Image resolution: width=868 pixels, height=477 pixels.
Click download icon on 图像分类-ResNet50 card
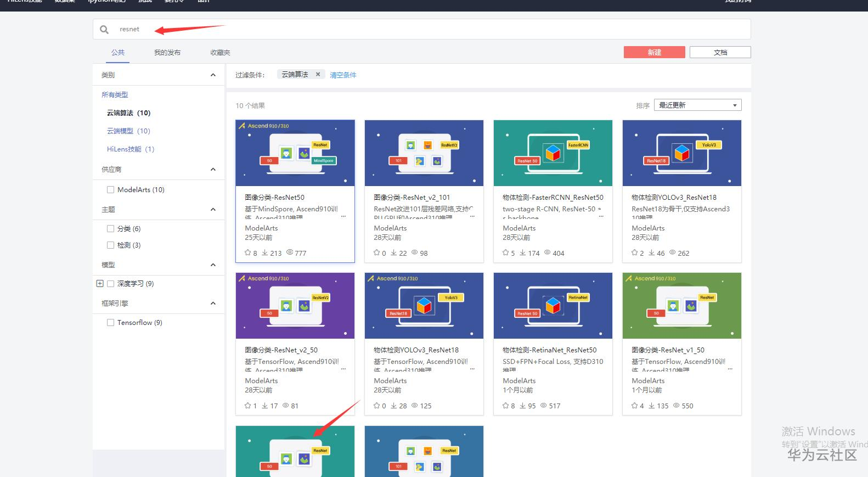pyautogui.click(x=264, y=253)
